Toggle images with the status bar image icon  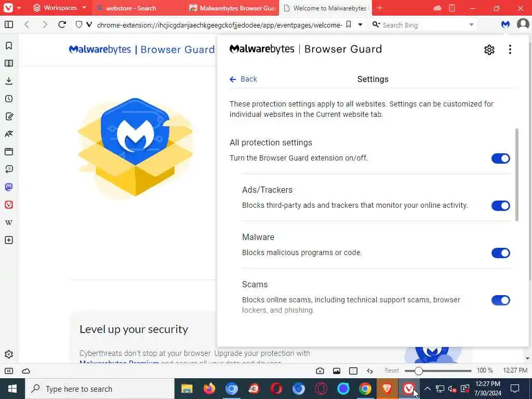(337, 371)
